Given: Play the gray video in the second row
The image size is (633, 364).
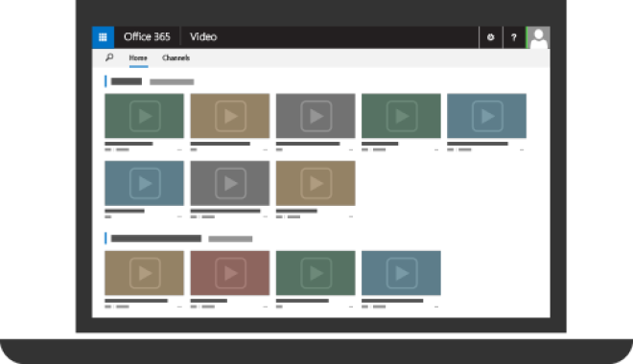Looking at the screenshot, I should click(230, 183).
